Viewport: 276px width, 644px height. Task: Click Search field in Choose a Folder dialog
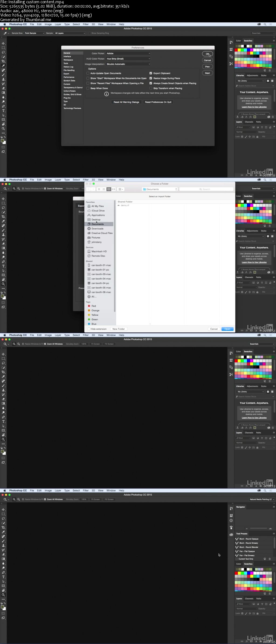pos(206,189)
